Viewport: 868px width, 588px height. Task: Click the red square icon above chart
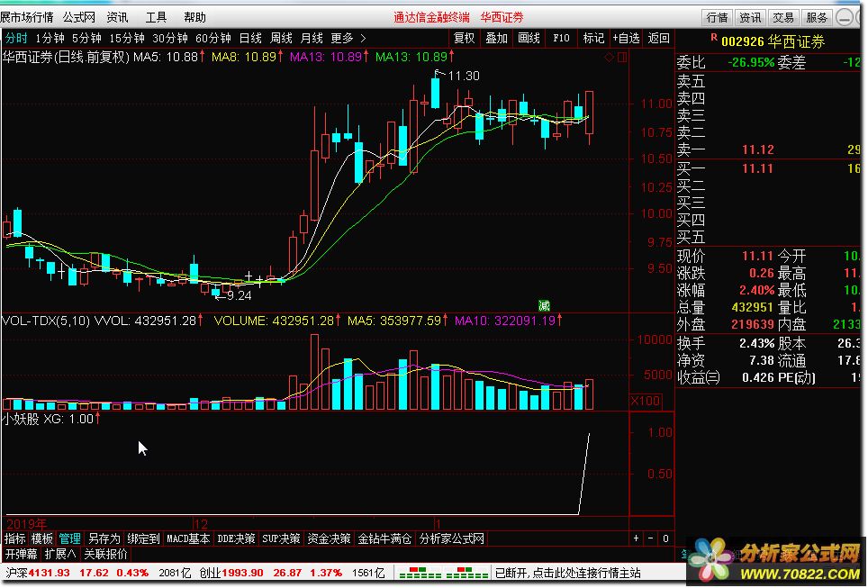click(619, 58)
